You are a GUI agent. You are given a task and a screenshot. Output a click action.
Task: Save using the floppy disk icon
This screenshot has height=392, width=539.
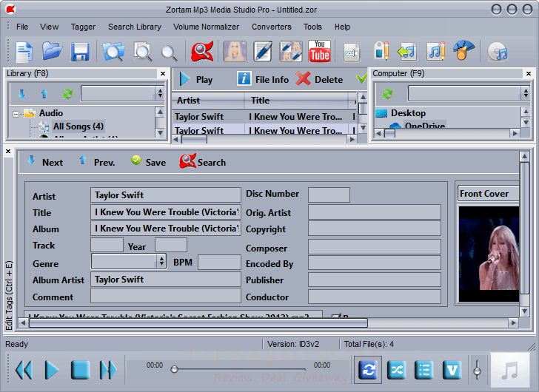(80, 52)
